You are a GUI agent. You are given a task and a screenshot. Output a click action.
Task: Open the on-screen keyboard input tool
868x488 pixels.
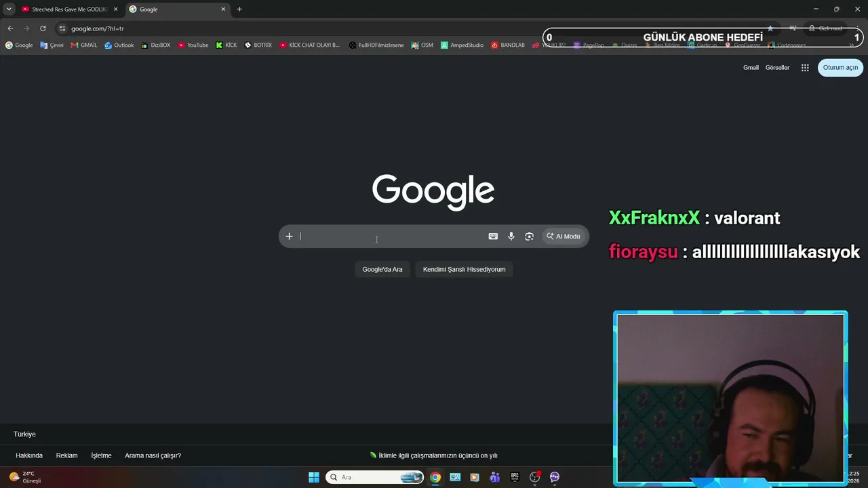(x=493, y=237)
